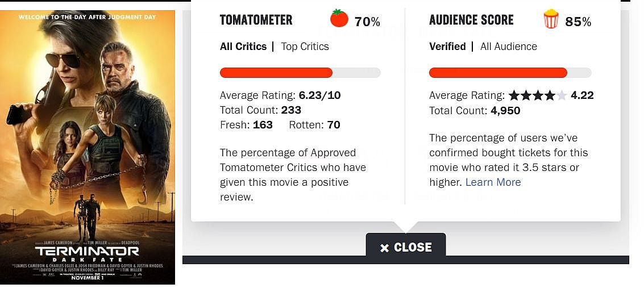Click the popcorn bucket icon
This screenshot has width=644, height=288.
tap(551, 19)
